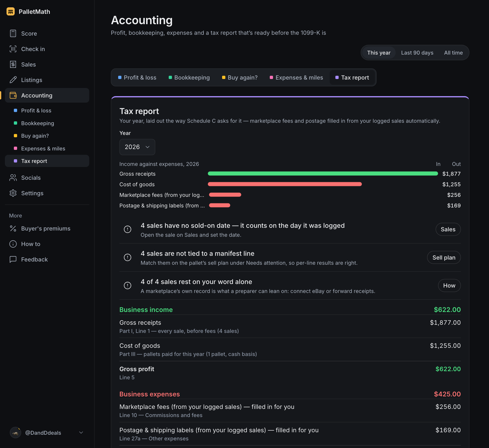The height and width of the screenshot is (448, 489).
Task: Click the Sales button on the sold-on date warning
Action: click(448, 229)
